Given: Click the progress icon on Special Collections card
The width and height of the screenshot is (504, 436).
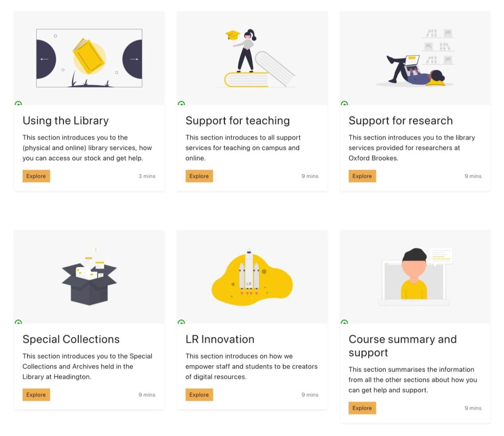Looking at the screenshot, I should click(18, 323).
